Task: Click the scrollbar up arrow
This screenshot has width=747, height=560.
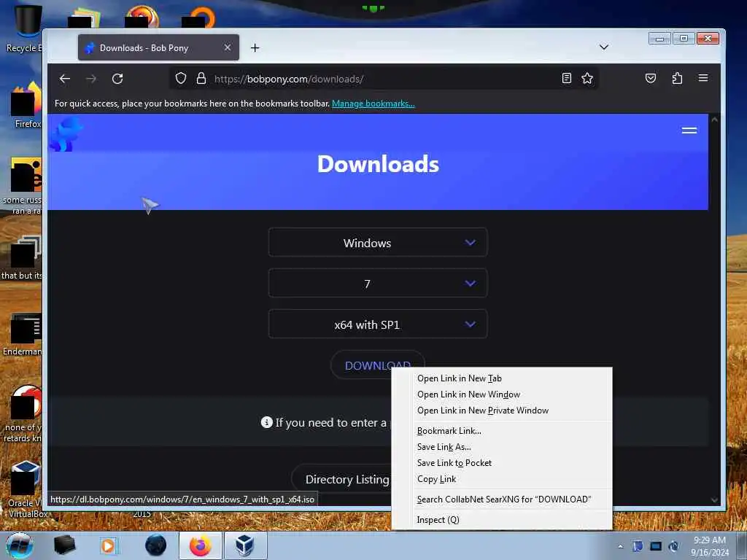Action: (714, 120)
